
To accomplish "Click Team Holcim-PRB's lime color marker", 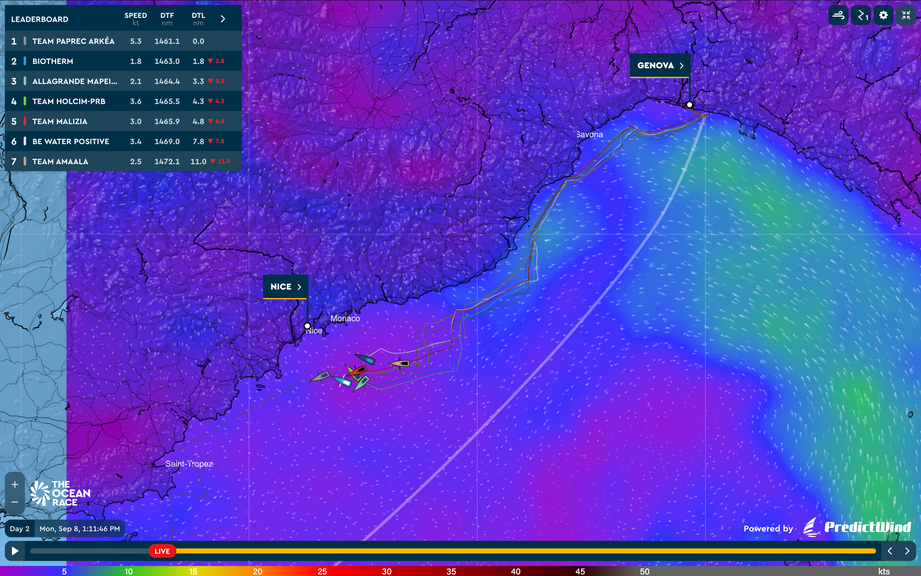I will 25,101.
